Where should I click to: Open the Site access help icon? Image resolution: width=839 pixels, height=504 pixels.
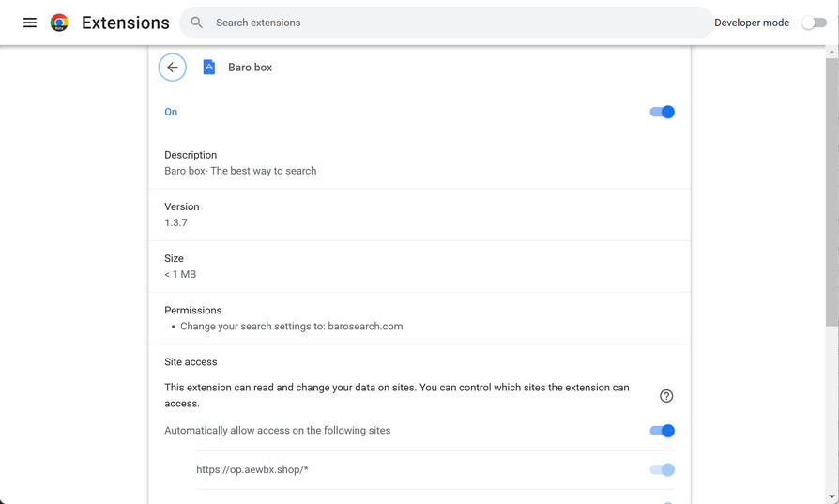click(x=666, y=396)
